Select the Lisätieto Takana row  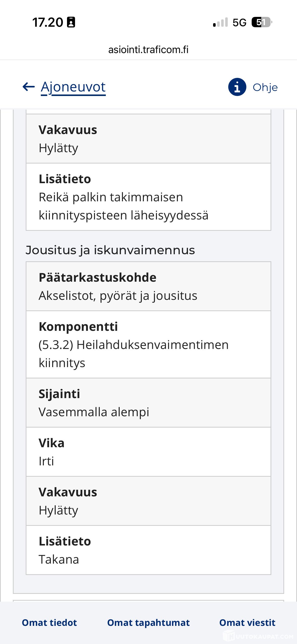[x=148, y=550]
